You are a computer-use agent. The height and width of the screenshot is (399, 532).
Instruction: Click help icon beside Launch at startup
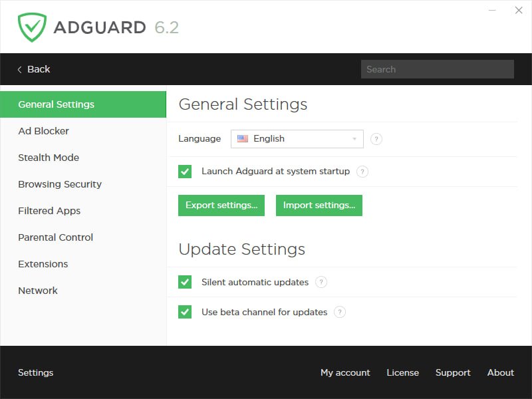pyautogui.click(x=362, y=172)
